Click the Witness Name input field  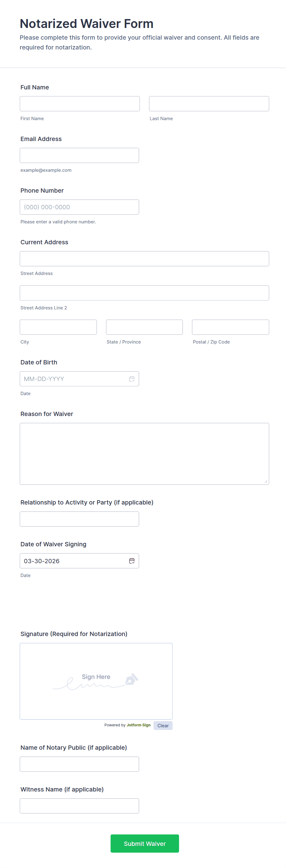(x=79, y=806)
